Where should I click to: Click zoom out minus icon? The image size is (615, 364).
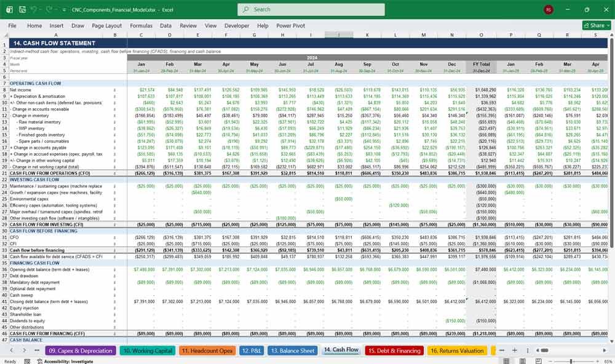pos(550,362)
